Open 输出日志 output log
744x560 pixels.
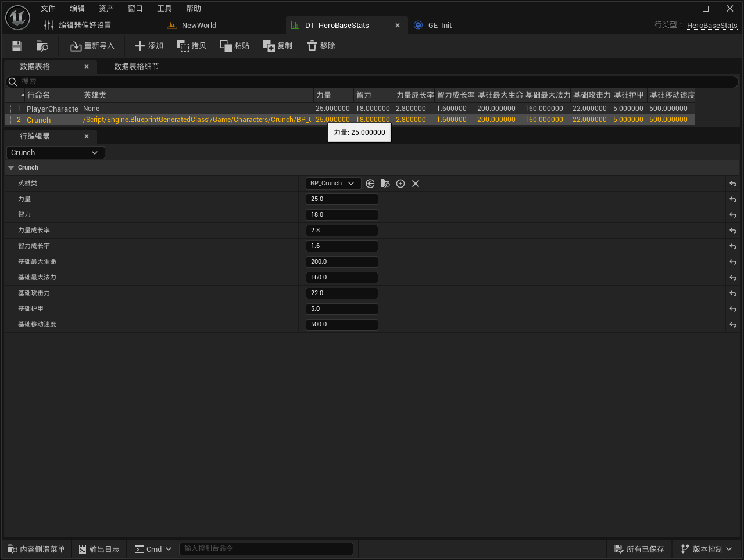click(x=99, y=549)
